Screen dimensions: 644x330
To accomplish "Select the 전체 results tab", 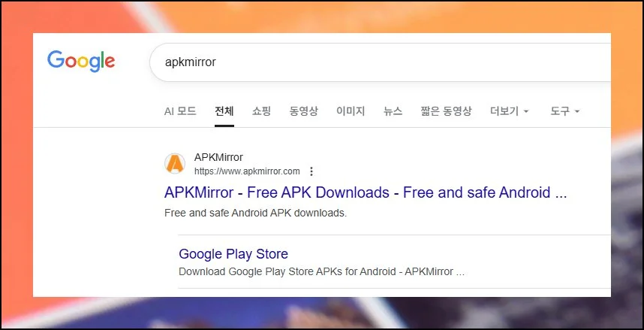I will tap(224, 111).
